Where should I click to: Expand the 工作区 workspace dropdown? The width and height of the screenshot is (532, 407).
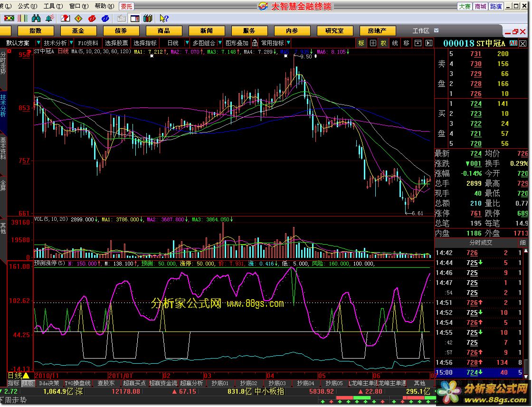(437, 30)
